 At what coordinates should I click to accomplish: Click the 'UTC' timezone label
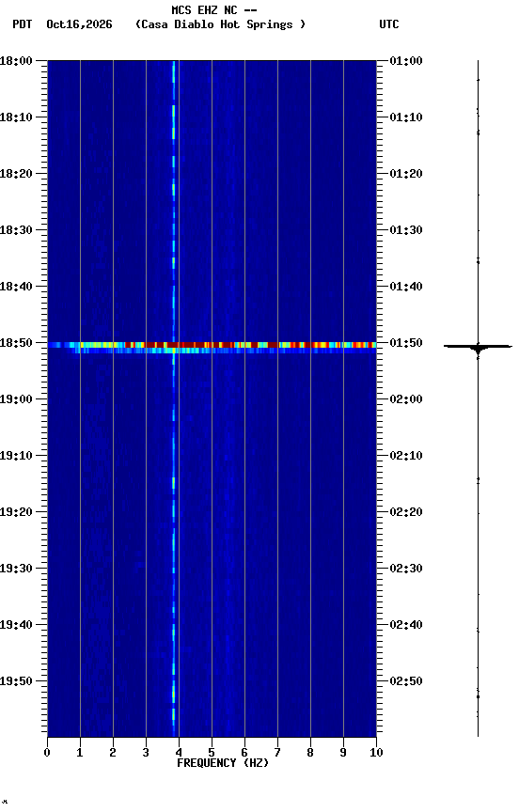tap(389, 24)
